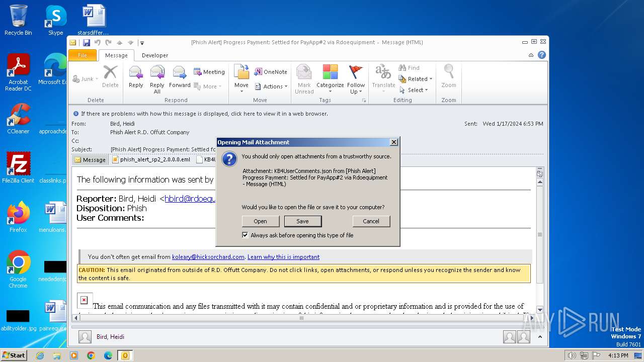This screenshot has width=644, height=362.
Task: Undo using the Quick Access toolbar
Action: click(98, 43)
